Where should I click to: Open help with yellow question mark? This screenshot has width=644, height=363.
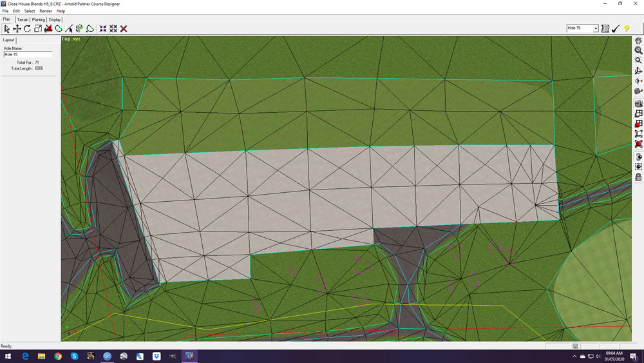pyautogui.click(x=627, y=29)
